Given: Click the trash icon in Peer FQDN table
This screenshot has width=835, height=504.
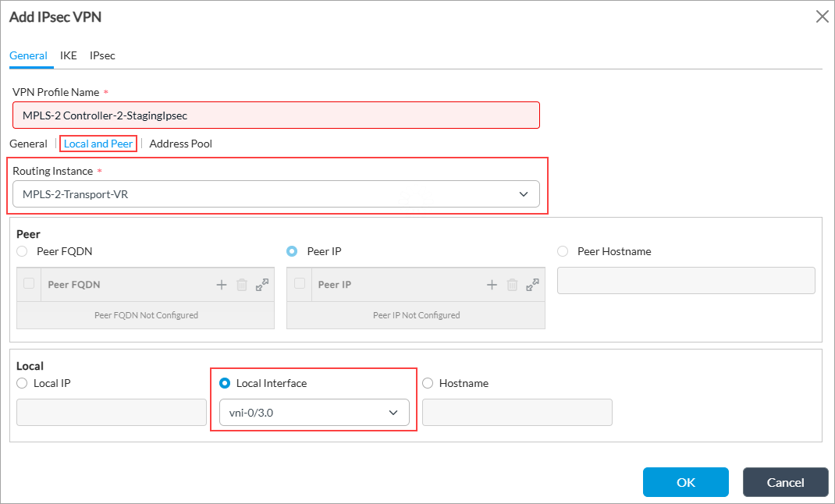Looking at the screenshot, I should [x=242, y=285].
